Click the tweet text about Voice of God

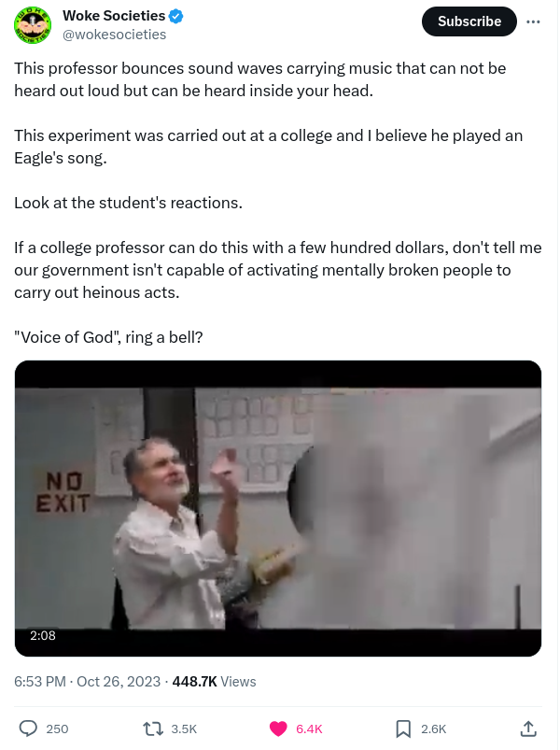coord(108,337)
